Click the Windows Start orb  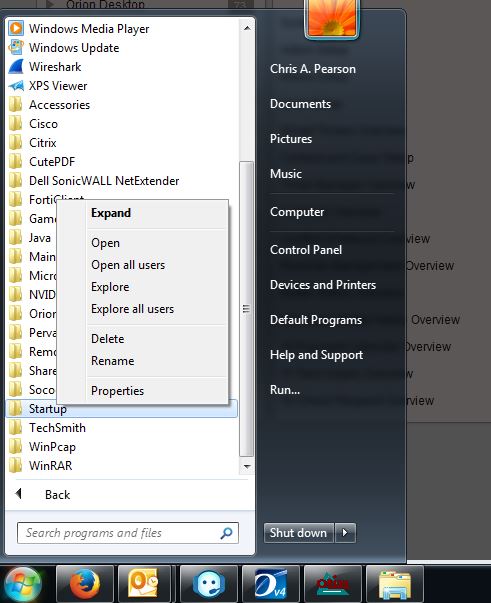(23, 585)
